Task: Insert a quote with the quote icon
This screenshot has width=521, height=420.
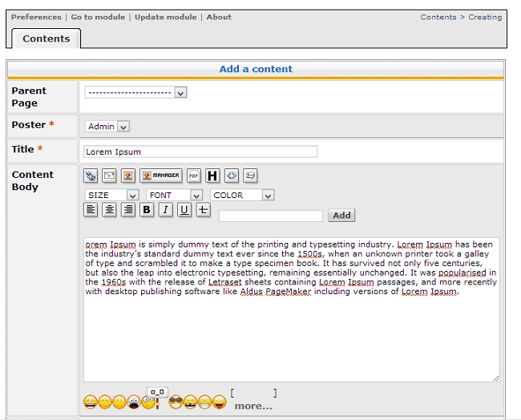Action: click(250, 176)
